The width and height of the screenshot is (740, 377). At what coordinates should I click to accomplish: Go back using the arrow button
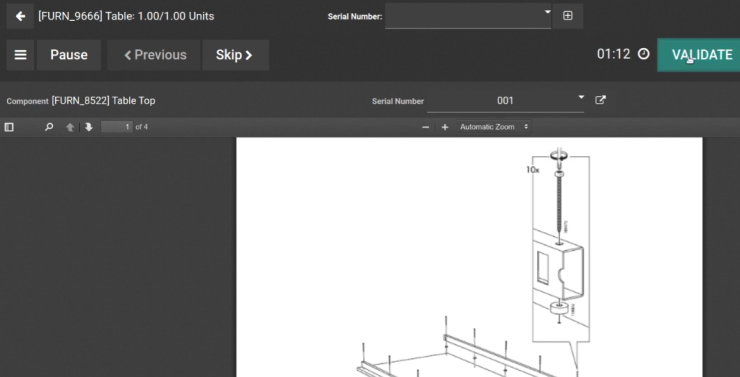(20, 17)
